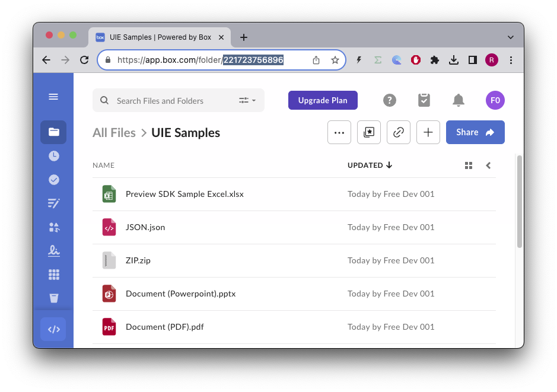The image size is (557, 392).
Task: Toggle the browser side panel icon
Action: point(472,60)
